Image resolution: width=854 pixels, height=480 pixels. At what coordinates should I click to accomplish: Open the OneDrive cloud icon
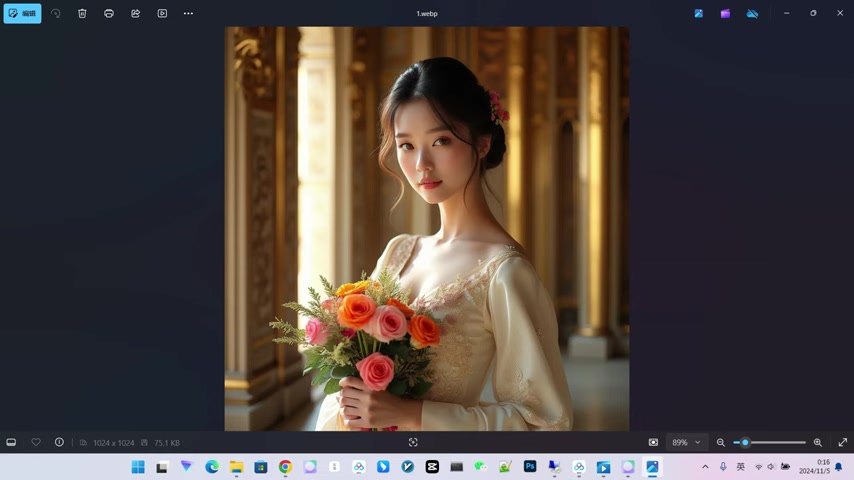752,14
